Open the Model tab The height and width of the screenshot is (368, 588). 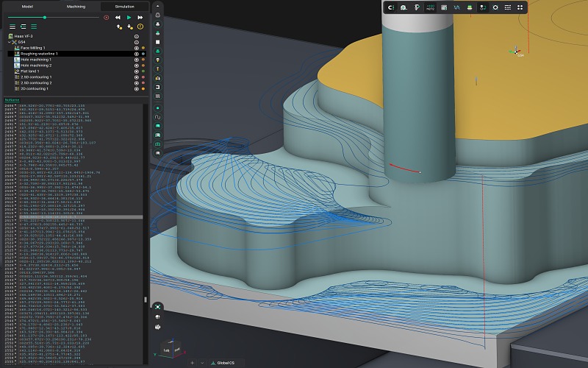tap(27, 6)
